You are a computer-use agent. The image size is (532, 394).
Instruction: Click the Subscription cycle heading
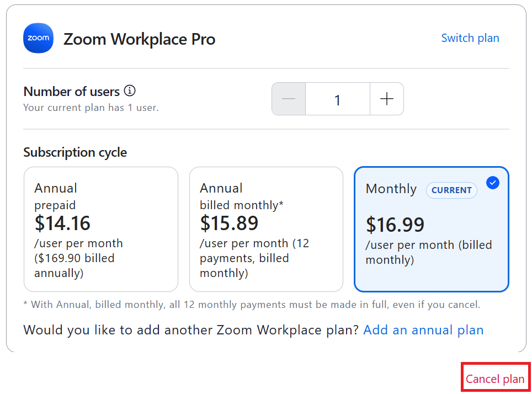pos(75,152)
